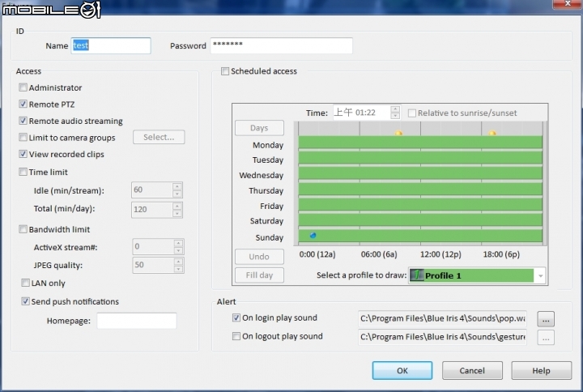
Task: Enable the Time limit checkbox
Action: pos(23,172)
